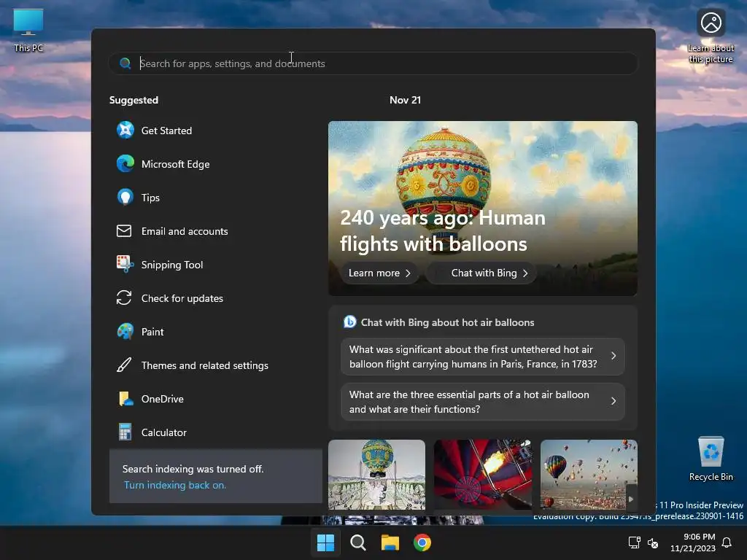Click the chevron arrow inside the Learn more button
Screen dimensions: 747x560
coord(408,273)
